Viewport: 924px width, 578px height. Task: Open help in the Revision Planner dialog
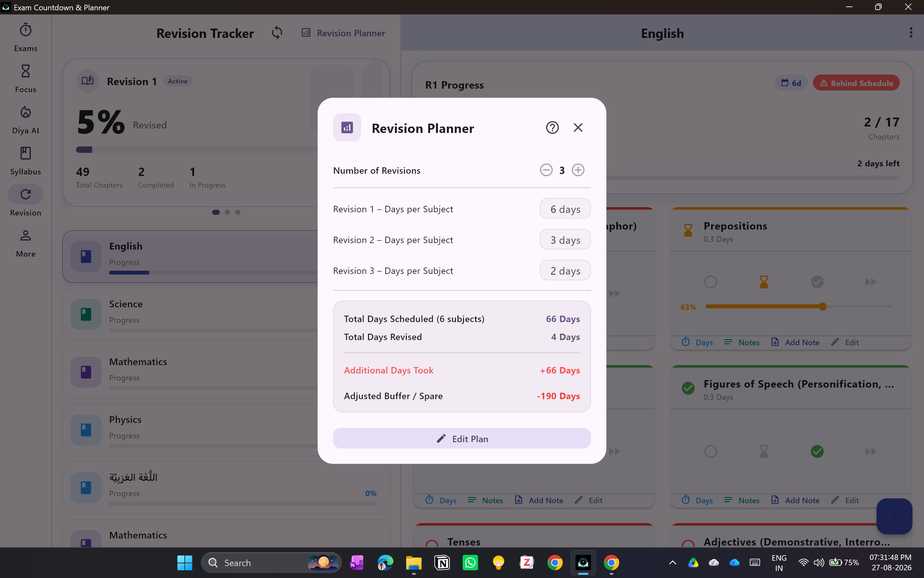point(552,127)
